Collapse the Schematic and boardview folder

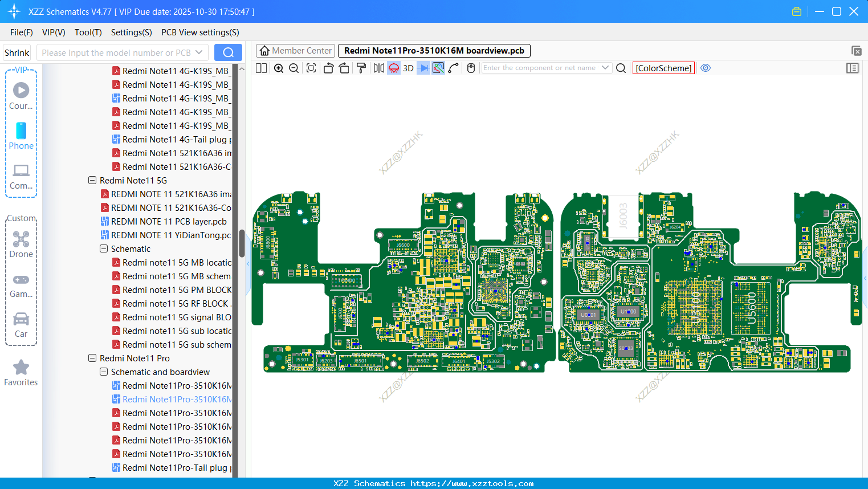(x=104, y=372)
